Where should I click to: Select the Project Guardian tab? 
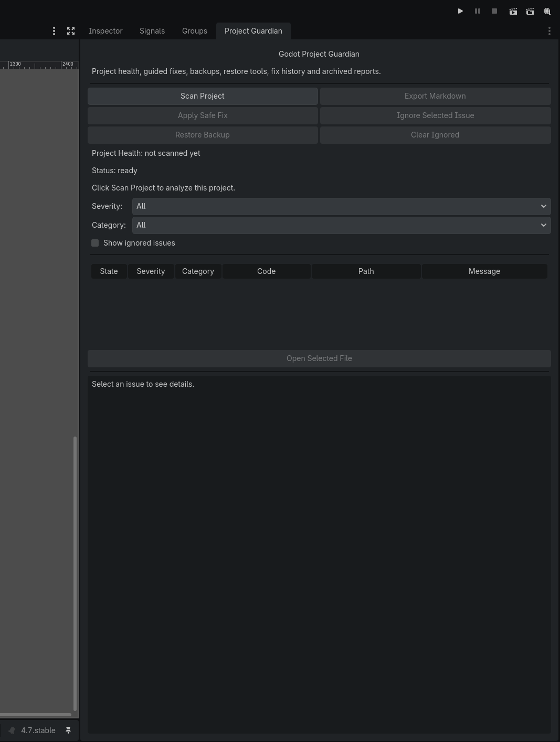[253, 31]
